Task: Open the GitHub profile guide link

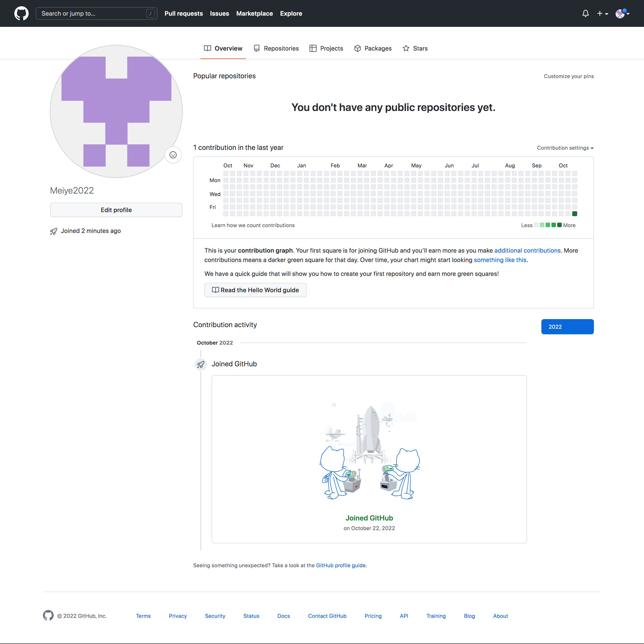Action: pyautogui.click(x=341, y=565)
